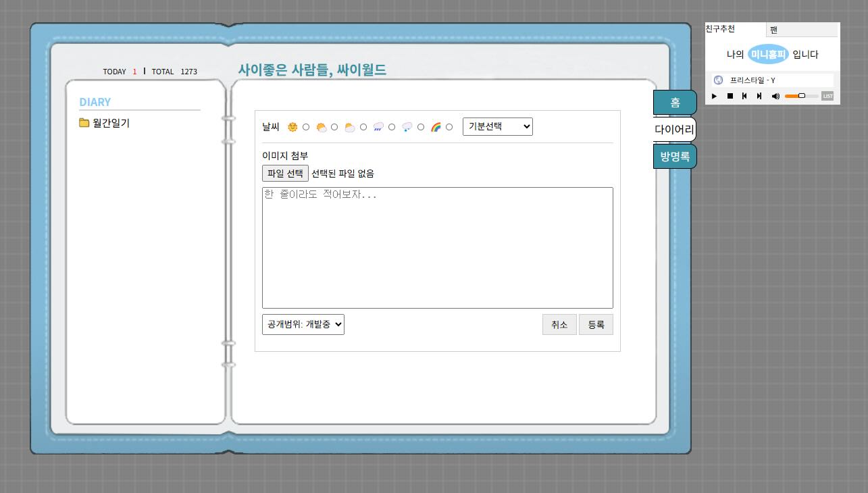The image size is (868, 493).
Task: Click the snow cloud weather icon
Action: tap(407, 127)
